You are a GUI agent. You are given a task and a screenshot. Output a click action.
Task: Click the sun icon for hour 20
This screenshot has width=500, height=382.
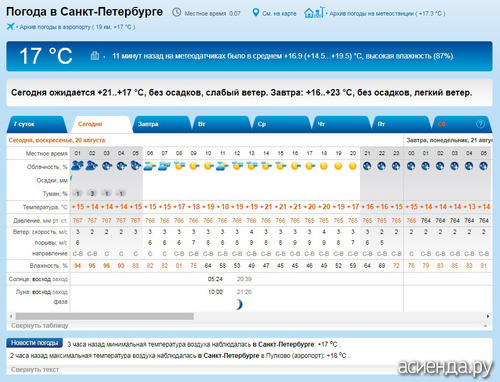tap(353, 166)
